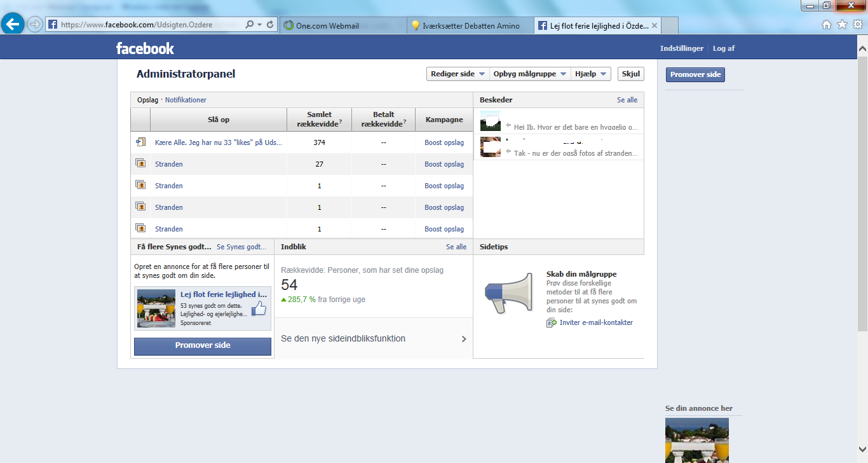Expand the Rediger side dropdown
Viewport: 868px width, 463px height.
pyautogui.click(x=458, y=74)
